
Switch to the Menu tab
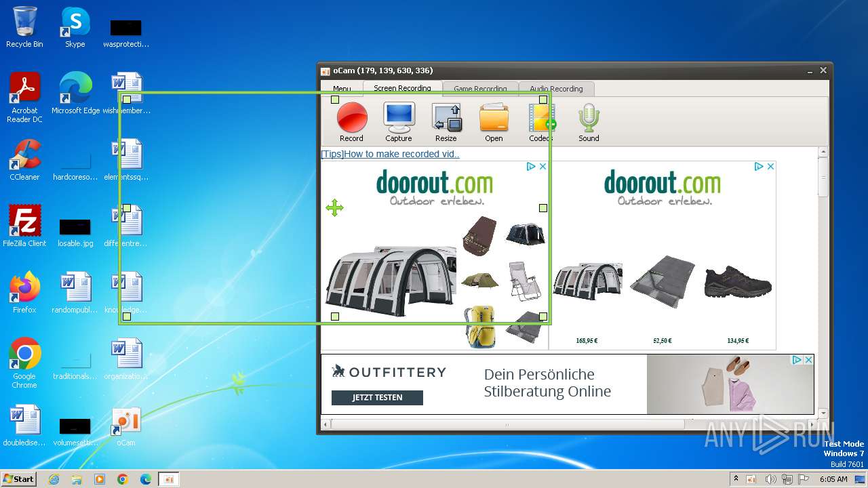click(x=342, y=89)
